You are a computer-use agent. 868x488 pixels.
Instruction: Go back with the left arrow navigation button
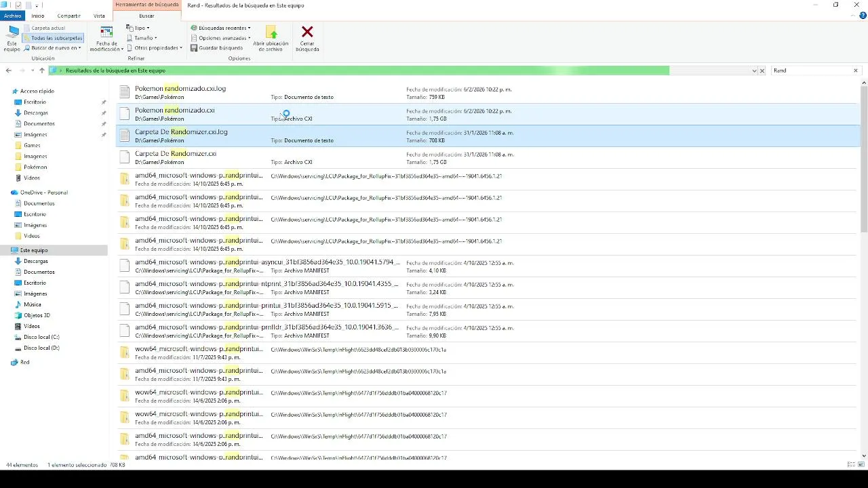pos(9,70)
